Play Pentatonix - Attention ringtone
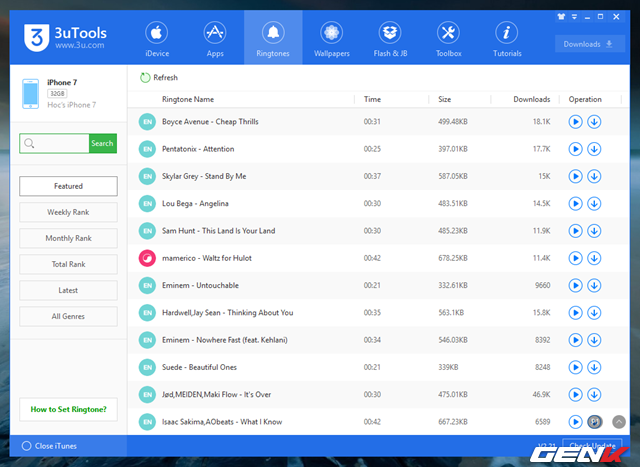The height and width of the screenshot is (467, 640). pyautogui.click(x=576, y=149)
